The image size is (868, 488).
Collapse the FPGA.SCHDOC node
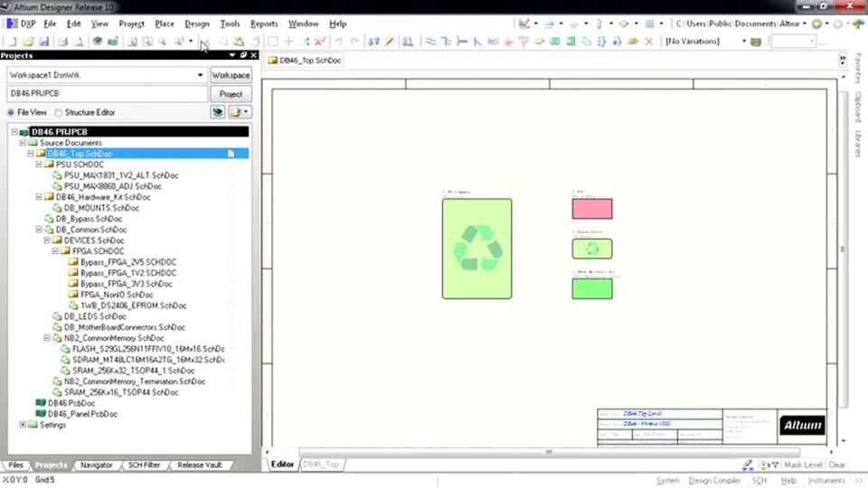[x=55, y=251]
